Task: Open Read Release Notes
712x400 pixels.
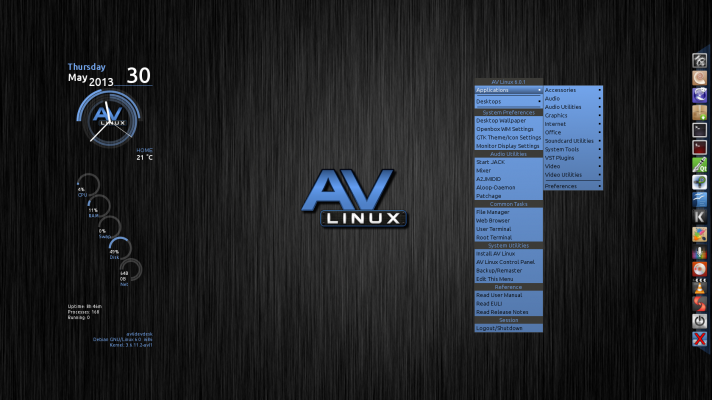Action: [509, 312]
